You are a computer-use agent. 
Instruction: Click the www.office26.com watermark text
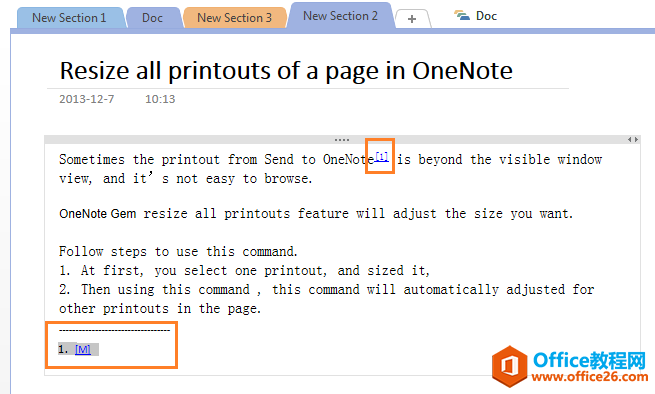[x=589, y=377]
